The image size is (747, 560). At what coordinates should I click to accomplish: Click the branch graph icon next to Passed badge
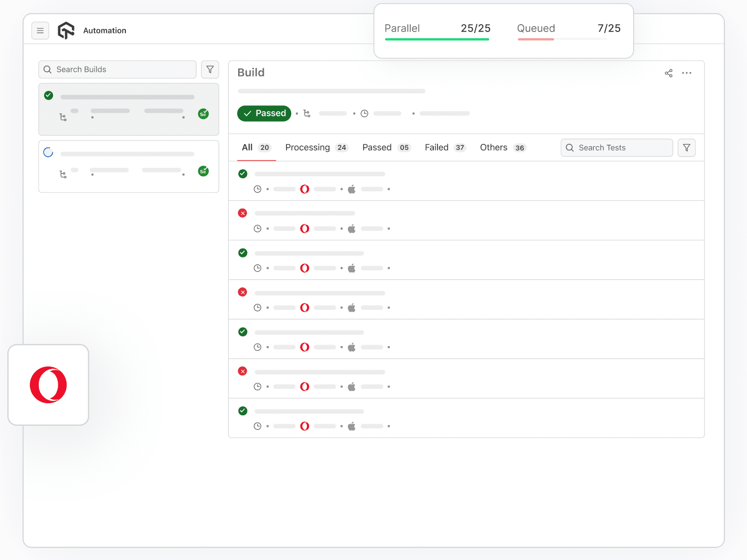307,113
